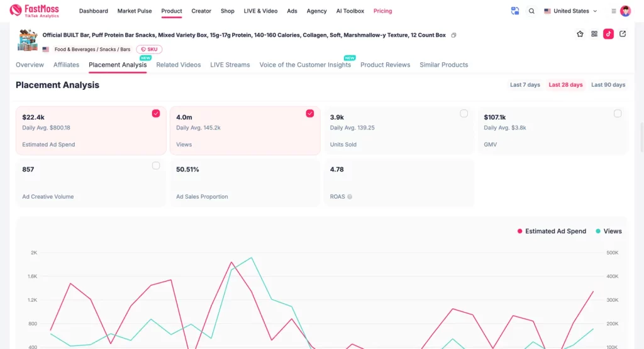Viewport: 644px width, 349px height.
Task: Expand the United States region dropdown
Action: coord(571,11)
